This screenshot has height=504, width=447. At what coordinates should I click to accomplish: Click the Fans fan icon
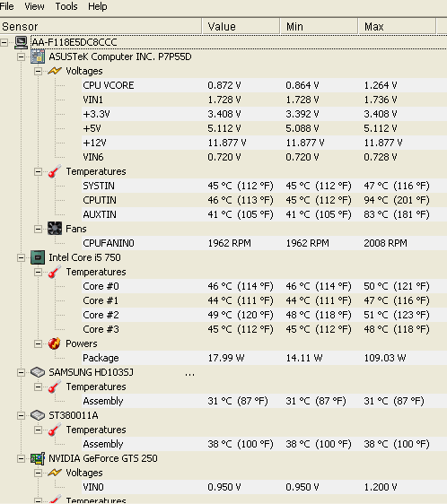click(55, 229)
